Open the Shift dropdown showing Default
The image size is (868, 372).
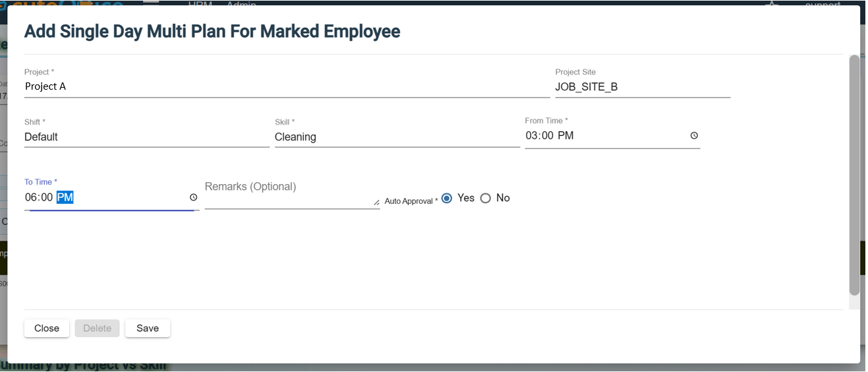pyautogui.click(x=146, y=137)
